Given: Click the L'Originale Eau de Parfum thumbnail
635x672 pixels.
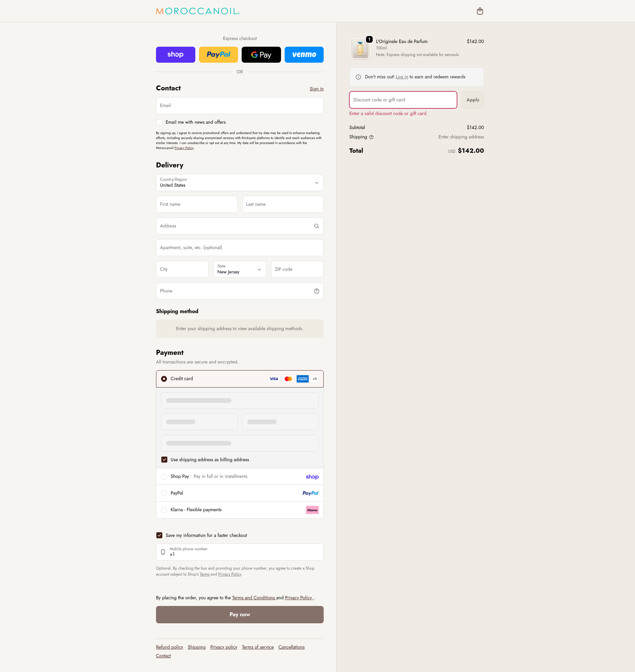Looking at the screenshot, I should pyautogui.click(x=360, y=48).
